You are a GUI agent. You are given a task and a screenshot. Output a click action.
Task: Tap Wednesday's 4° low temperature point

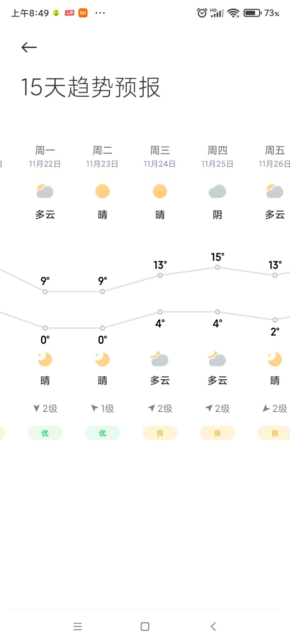[x=160, y=312]
